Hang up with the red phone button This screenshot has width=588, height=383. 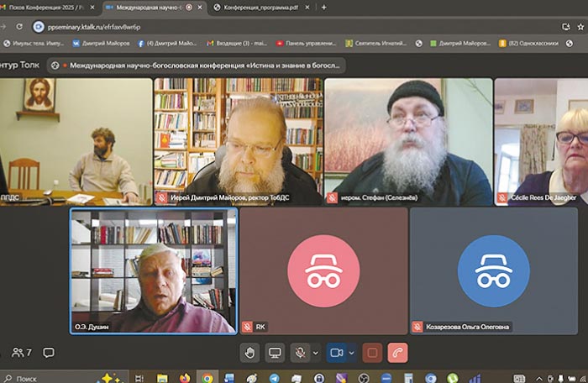click(397, 353)
